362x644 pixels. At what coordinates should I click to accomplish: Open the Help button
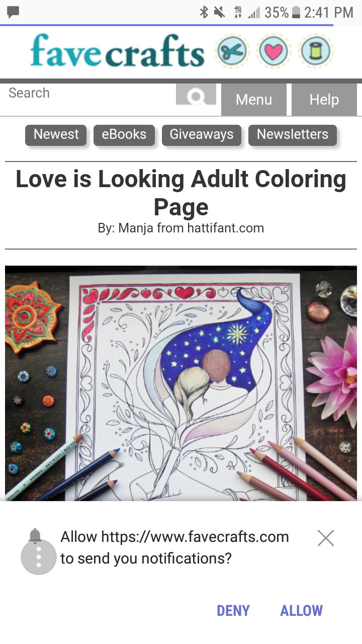coord(324,100)
